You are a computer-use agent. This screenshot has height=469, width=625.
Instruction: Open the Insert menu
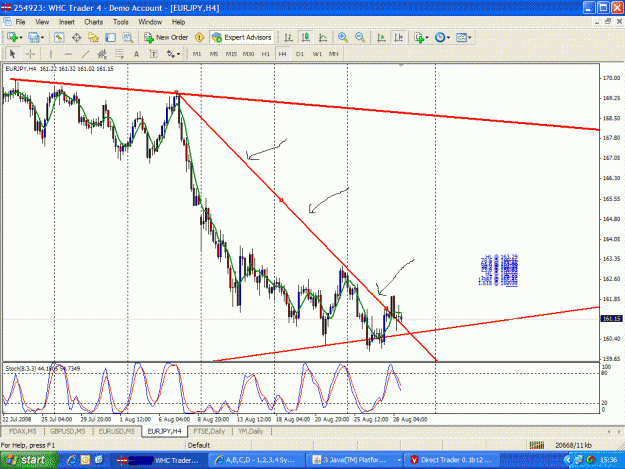(x=67, y=22)
